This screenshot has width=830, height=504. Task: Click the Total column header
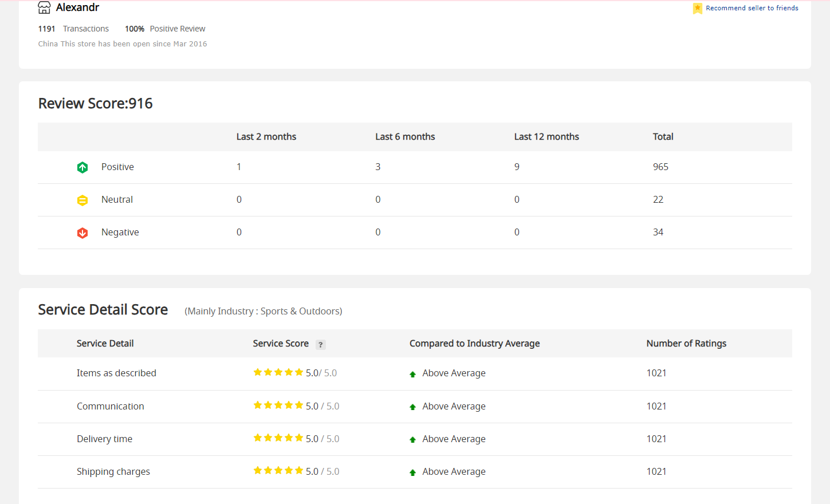coord(663,137)
